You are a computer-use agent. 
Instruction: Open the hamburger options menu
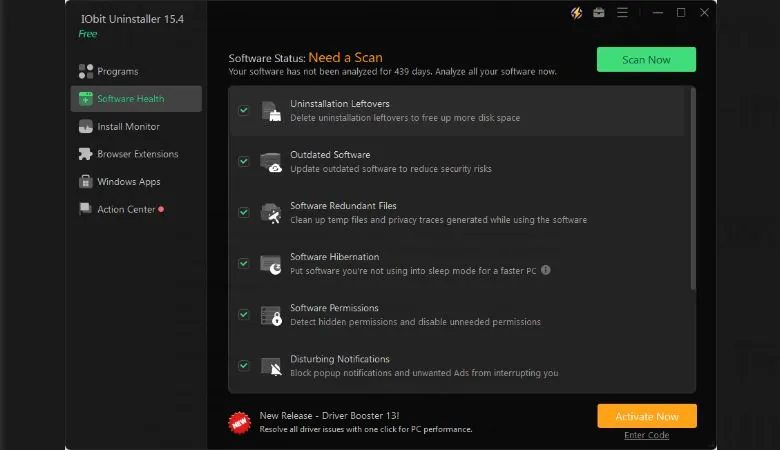622,12
